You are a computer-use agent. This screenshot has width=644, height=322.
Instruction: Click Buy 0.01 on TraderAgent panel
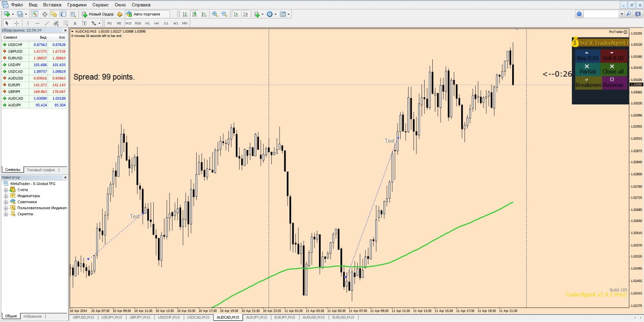587,56
